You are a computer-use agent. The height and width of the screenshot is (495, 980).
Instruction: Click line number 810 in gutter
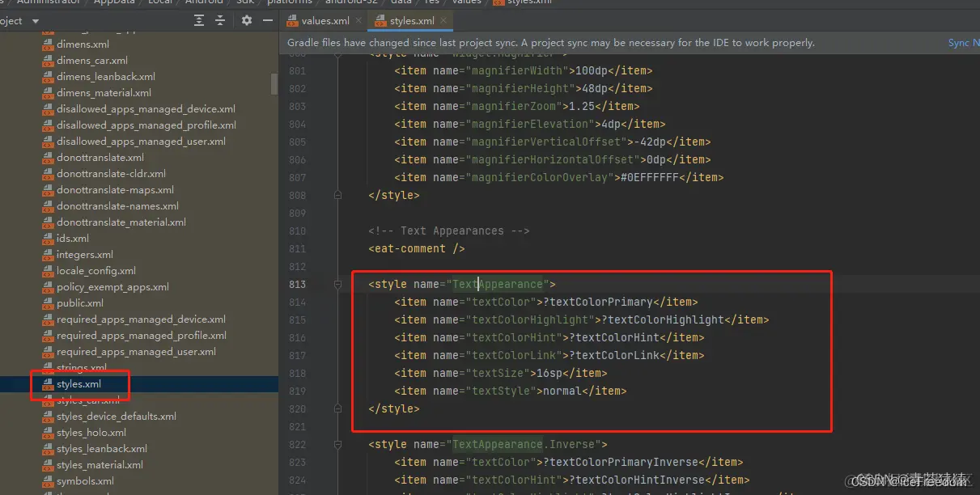click(x=297, y=231)
